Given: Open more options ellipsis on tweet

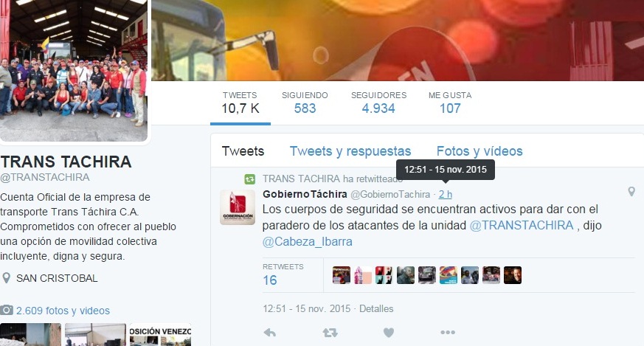Looking at the screenshot, I should pyautogui.click(x=448, y=333).
